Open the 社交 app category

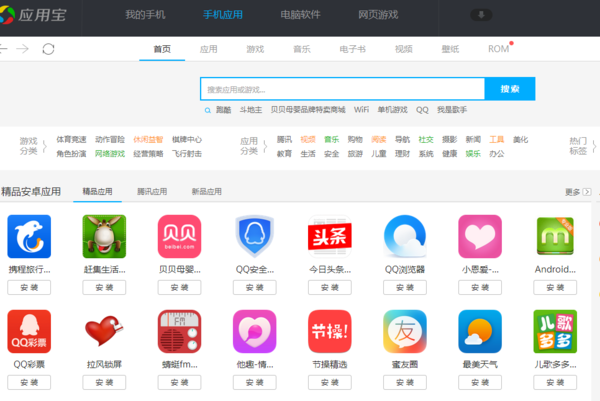(x=426, y=140)
